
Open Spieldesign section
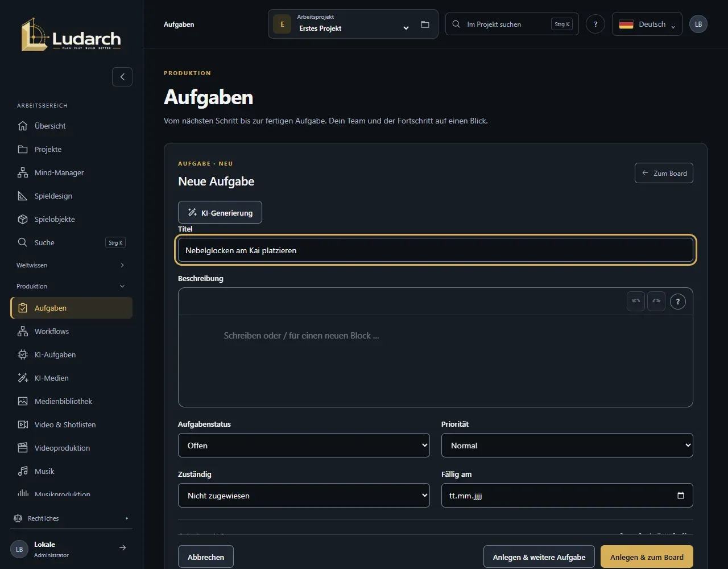tap(71, 196)
